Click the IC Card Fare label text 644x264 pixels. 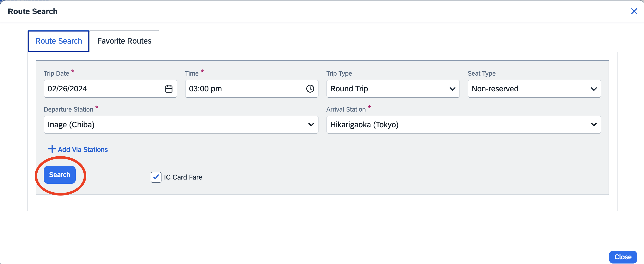coord(183,177)
